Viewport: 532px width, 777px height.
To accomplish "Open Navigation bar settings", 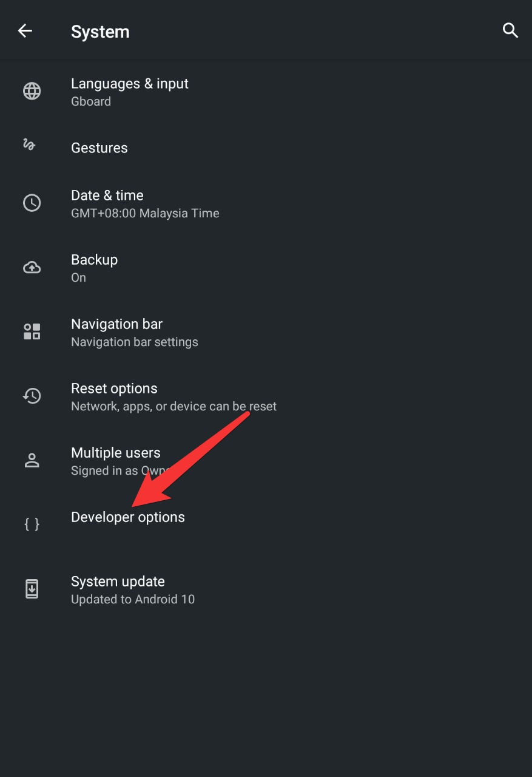I will (x=266, y=332).
